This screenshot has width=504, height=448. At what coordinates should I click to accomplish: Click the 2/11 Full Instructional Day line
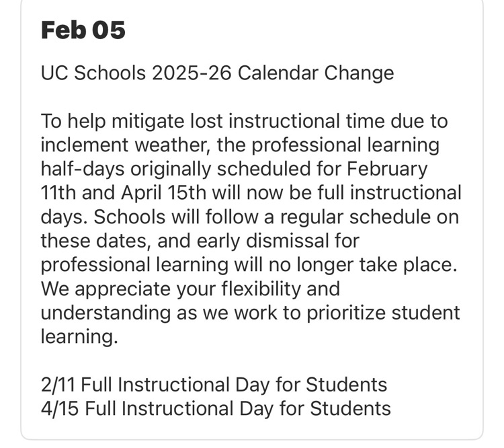pyautogui.click(x=214, y=385)
